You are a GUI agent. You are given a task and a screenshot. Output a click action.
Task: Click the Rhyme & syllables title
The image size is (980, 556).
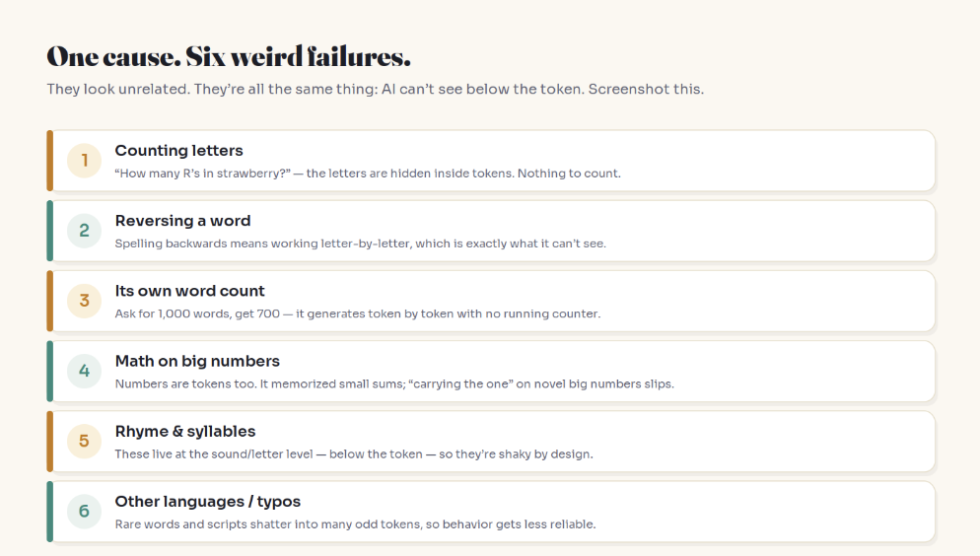click(x=185, y=431)
